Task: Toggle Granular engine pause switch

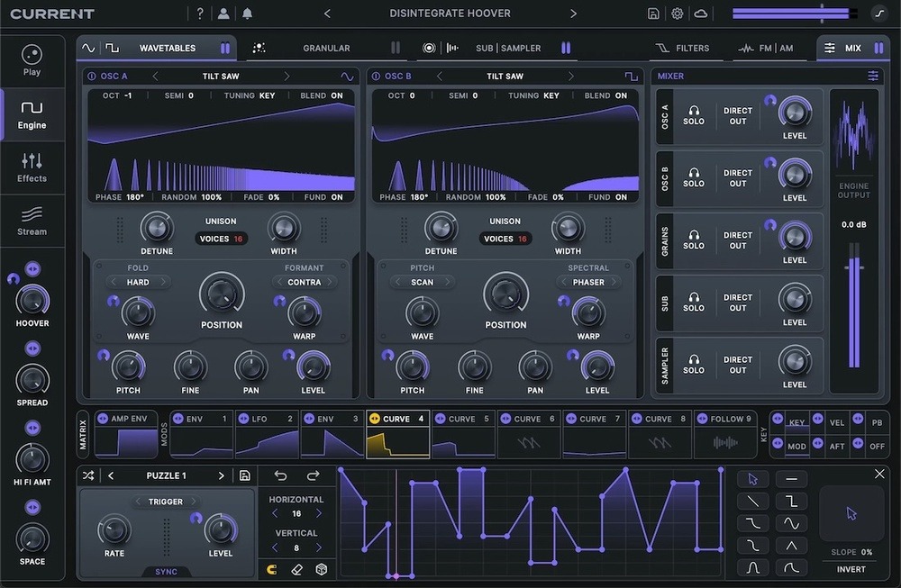Action: (x=396, y=49)
